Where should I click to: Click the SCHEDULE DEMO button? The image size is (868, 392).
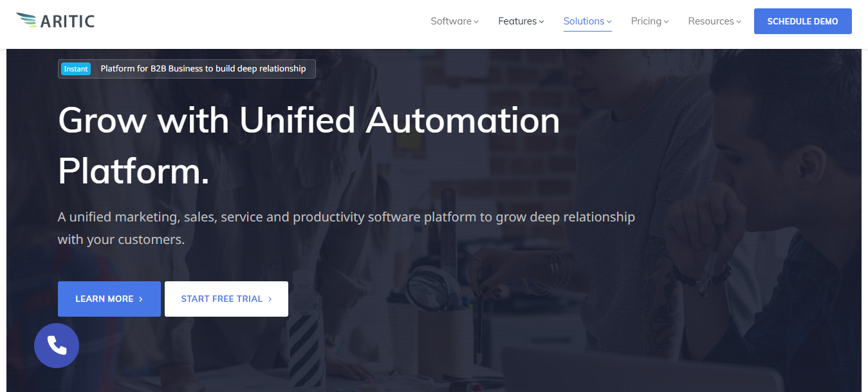tap(802, 21)
